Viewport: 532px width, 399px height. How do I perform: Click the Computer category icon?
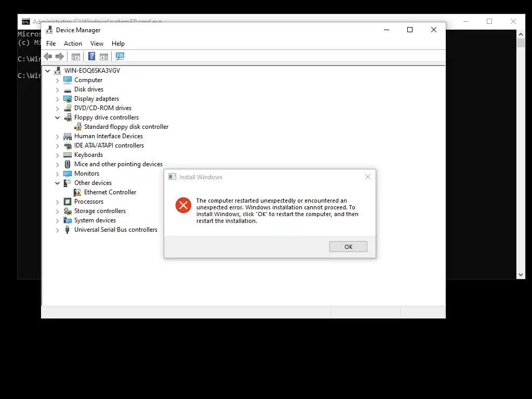(68, 80)
